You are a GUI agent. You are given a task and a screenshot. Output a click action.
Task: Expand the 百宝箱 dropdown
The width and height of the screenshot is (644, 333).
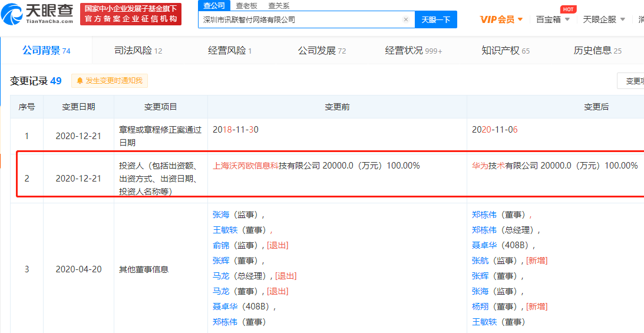click(x=553, y=19)
